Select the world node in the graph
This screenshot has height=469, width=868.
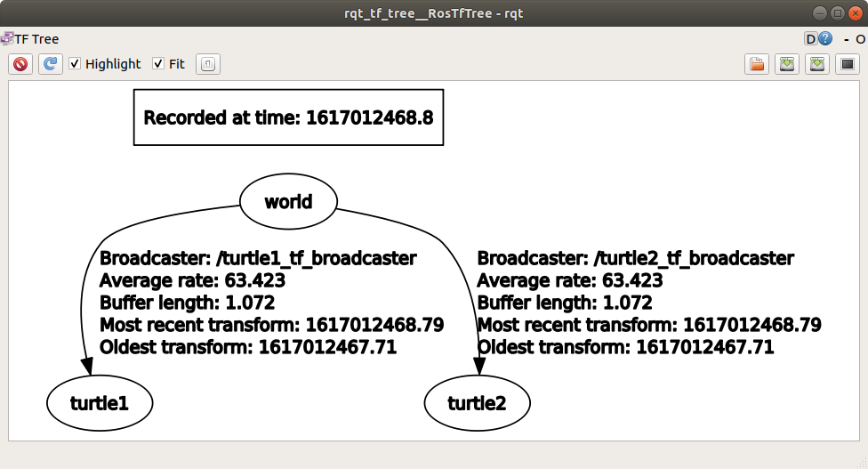288,202
